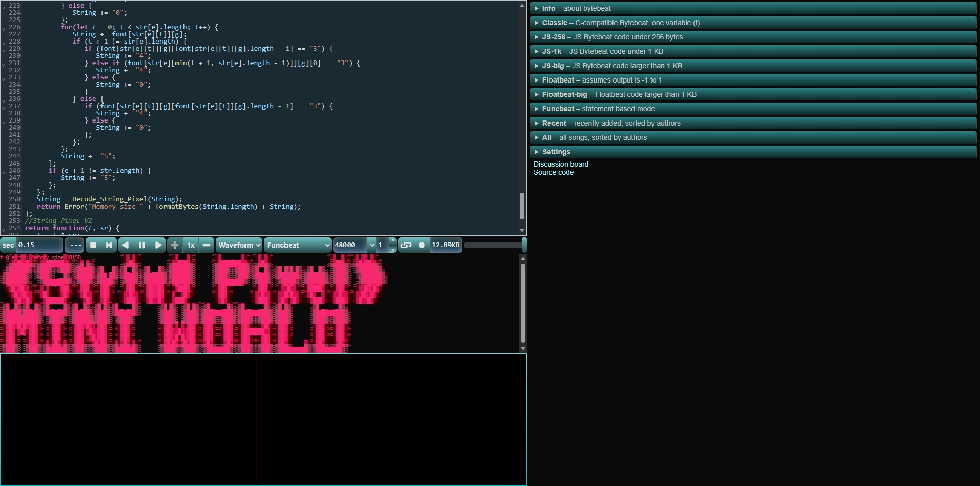Click the seconds time input field
The width and height of the screenshot is (980, 486).
(39, 245)
